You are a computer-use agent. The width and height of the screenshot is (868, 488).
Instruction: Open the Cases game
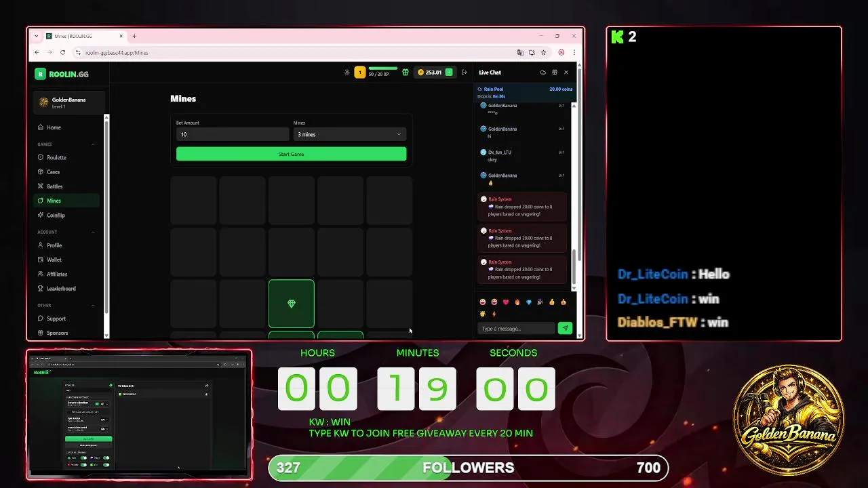(66, 172)
